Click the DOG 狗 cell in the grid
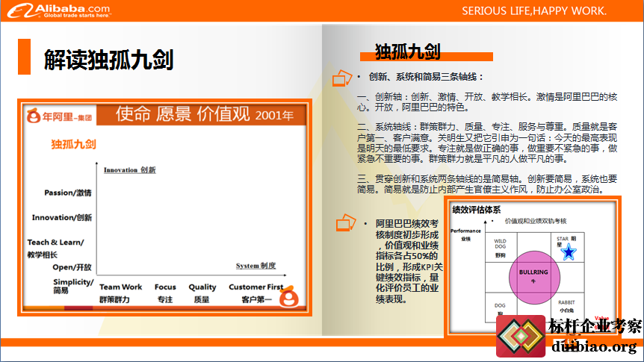 (500, 309)
